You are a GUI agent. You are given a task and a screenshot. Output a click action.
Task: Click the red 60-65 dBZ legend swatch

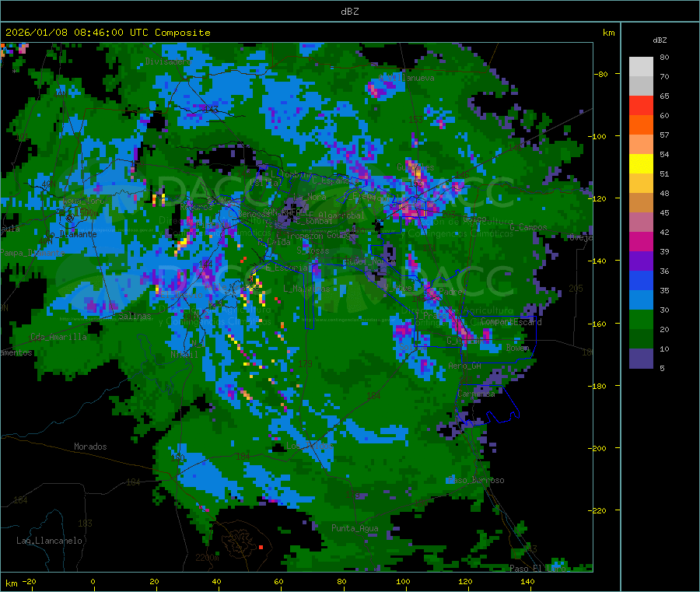tap(641, 106)
